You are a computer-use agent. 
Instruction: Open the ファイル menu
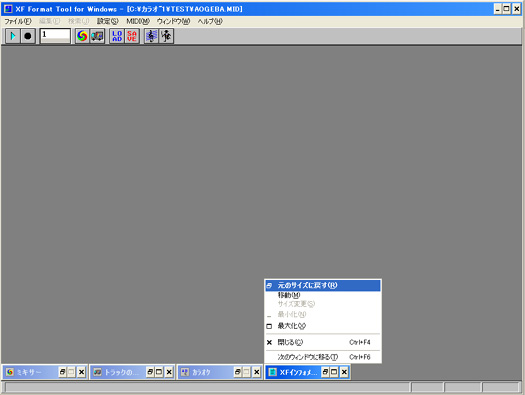18,21
